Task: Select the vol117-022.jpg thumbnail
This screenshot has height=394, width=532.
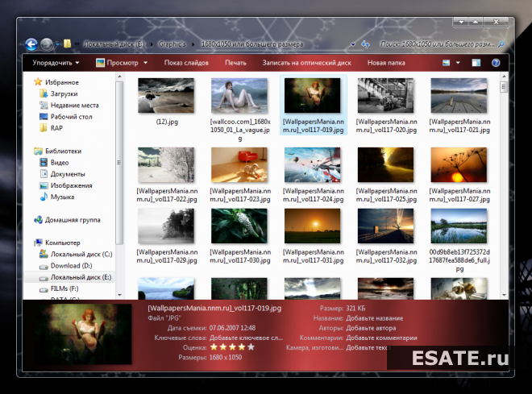Action: pyautogui.click(x=166, y=165)
